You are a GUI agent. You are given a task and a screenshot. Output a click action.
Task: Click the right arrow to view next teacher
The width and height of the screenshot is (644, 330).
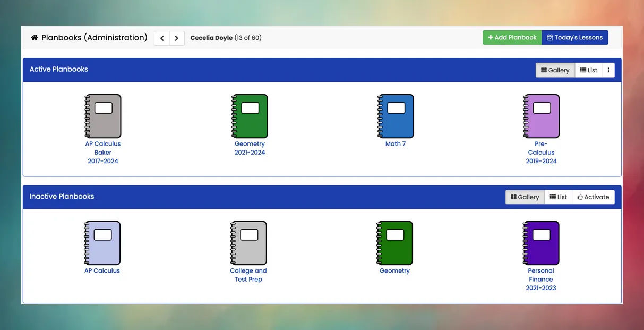176,38
